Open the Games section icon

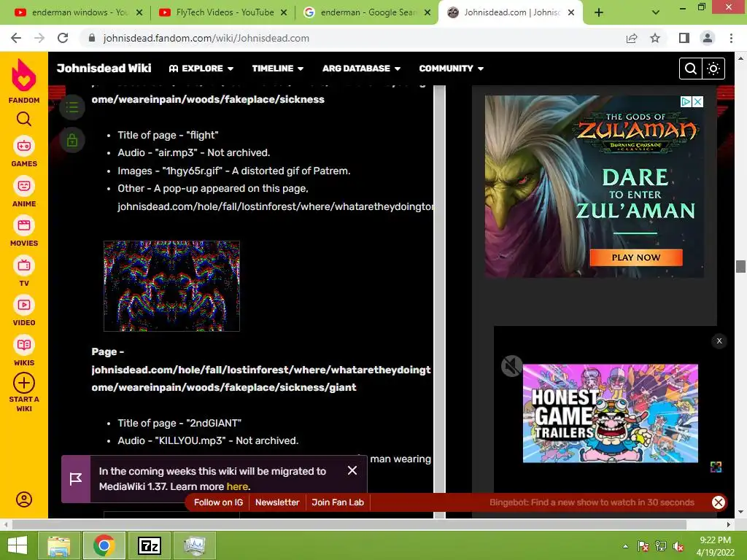click(x=24, y=146)
